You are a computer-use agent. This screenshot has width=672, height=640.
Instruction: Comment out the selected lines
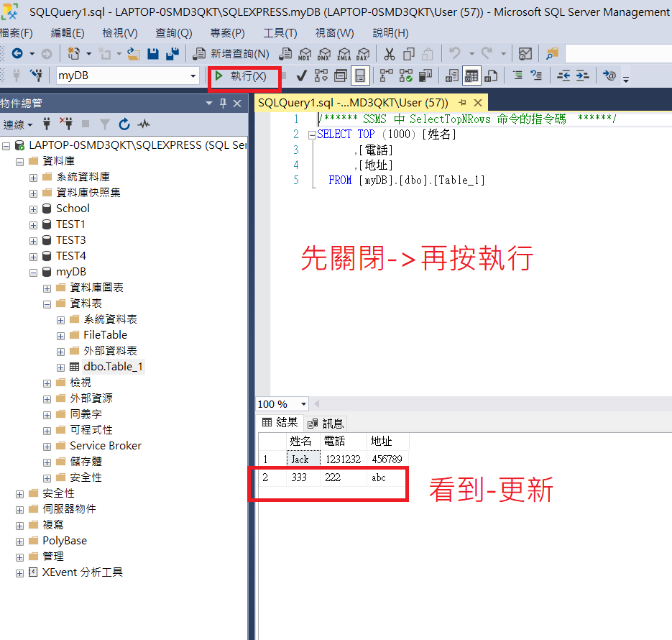click(517, 76)
